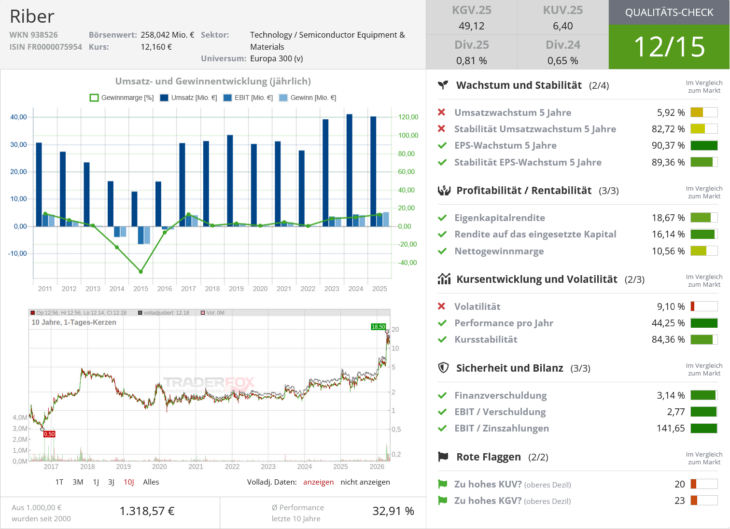Click nicht anzeigen for Volladj. Daten
The width and height of the screenshot is (730, 529).
pyautogui.click(x=365, y=482)
